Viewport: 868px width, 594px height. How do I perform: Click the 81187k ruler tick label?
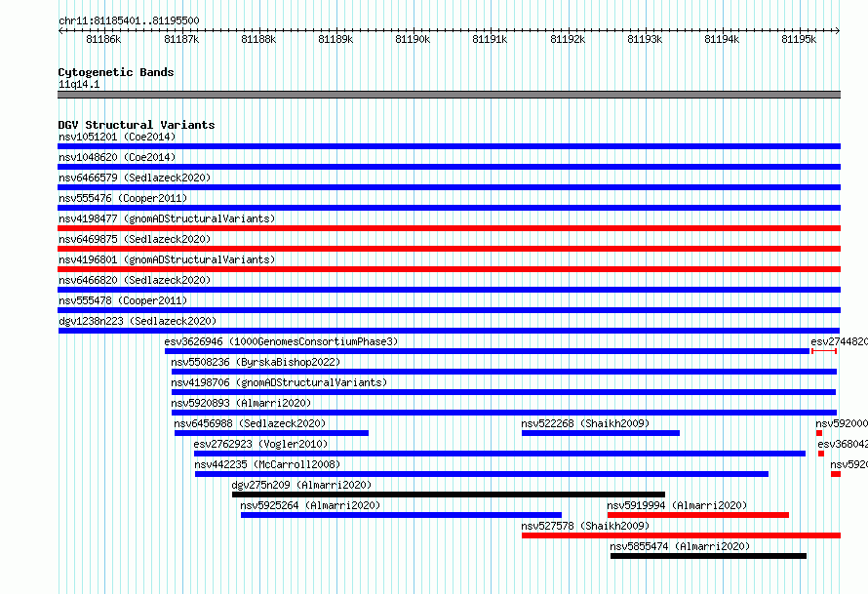tap(181, 39)
